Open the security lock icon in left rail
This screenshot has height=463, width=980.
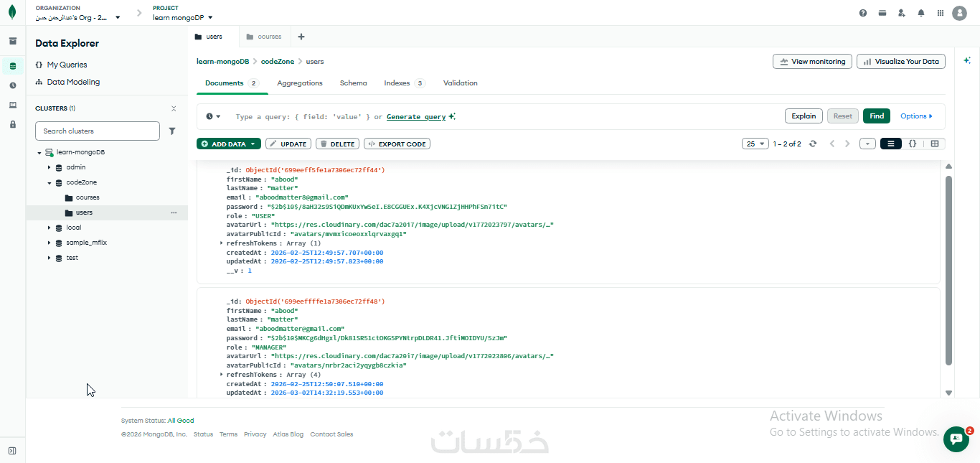coord(13,124)
